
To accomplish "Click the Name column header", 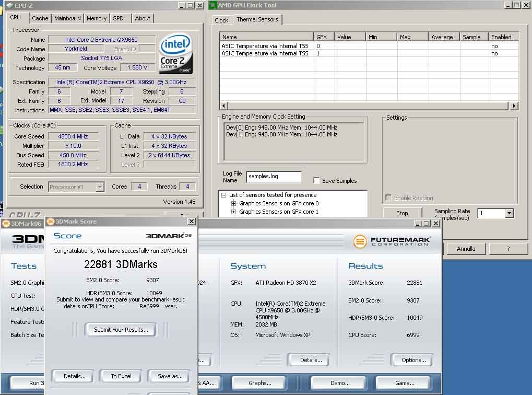I will click(266, 37).
